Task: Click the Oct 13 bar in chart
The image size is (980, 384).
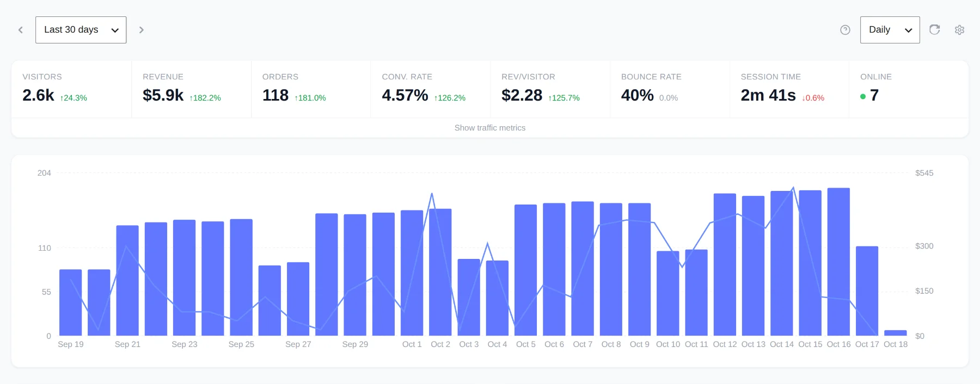Action: click(754, 266)
